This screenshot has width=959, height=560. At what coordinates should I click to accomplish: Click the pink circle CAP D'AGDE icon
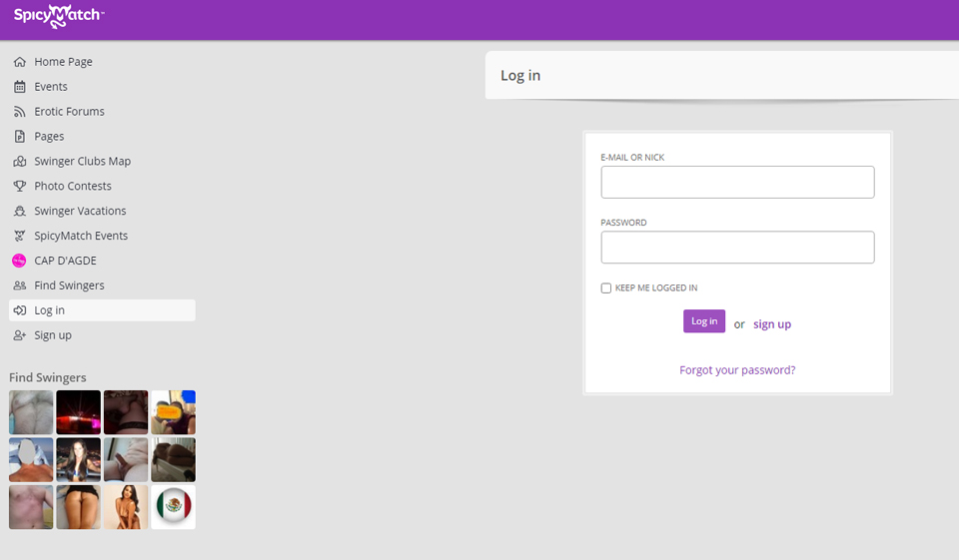19,262
